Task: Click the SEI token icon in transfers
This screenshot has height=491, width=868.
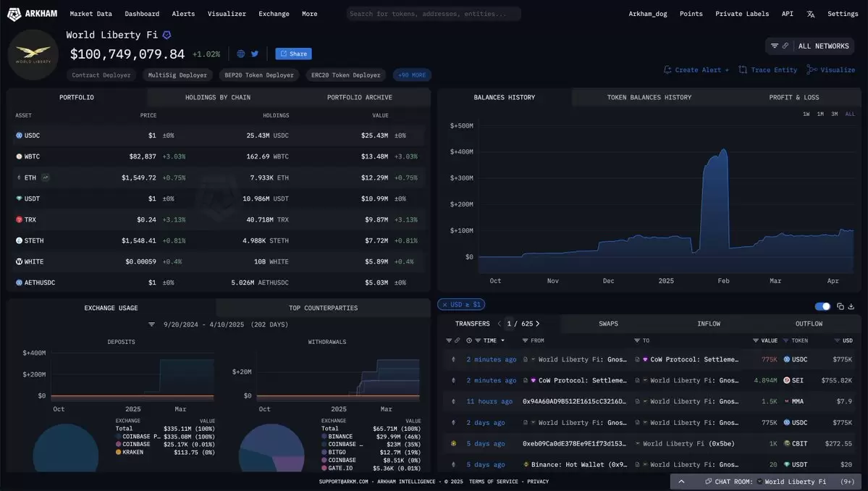Action: (787, 380)
